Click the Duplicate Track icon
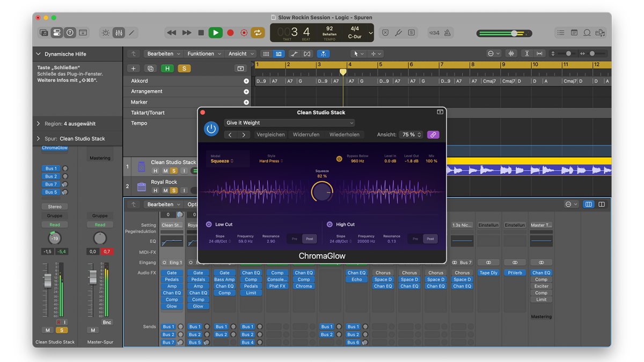Screen dimensions: 644x362 point(150,69)
